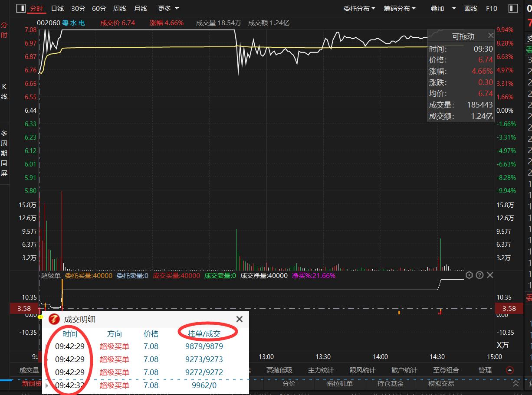Screen dimensions: 532x395
Task: Toggle the right sidebar panel icon
Action: [x=512, y=8]
